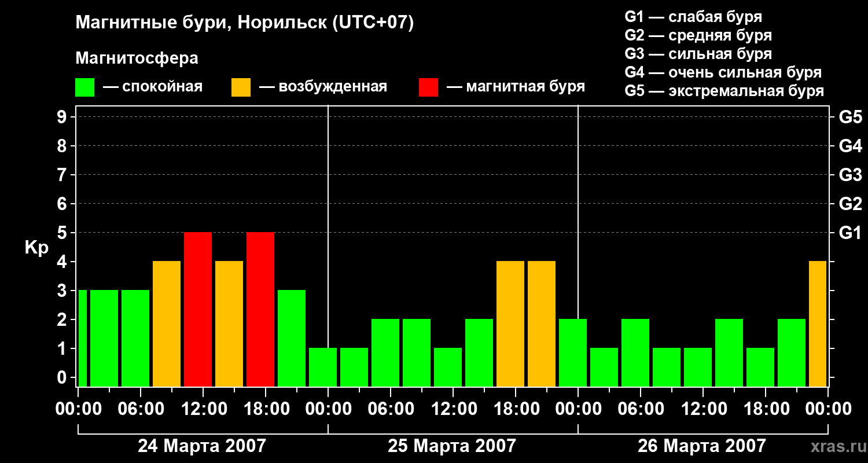
Task: Click the red bar at 12:00 on 24 March
Action: coord(198,309)
